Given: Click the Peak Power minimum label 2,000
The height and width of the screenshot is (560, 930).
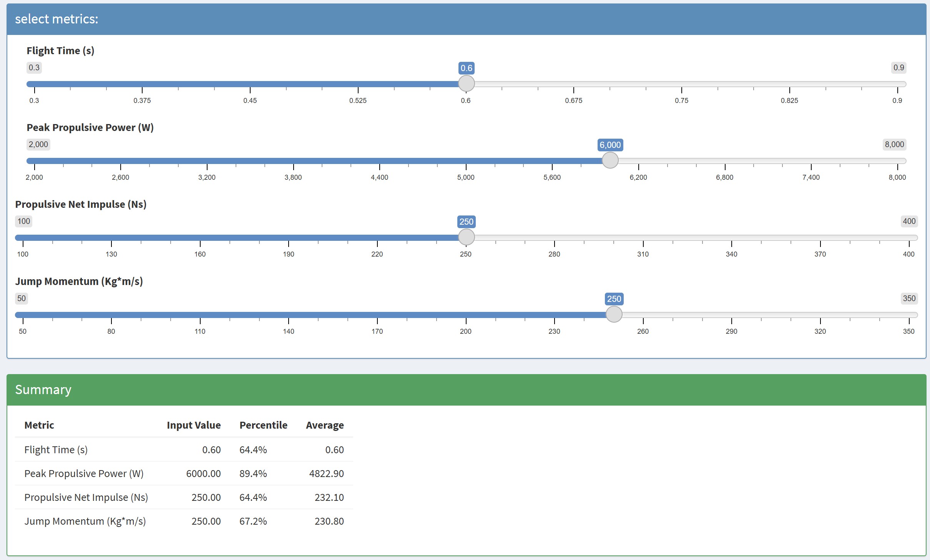Looking at the screenshot, I should (38, 144).
